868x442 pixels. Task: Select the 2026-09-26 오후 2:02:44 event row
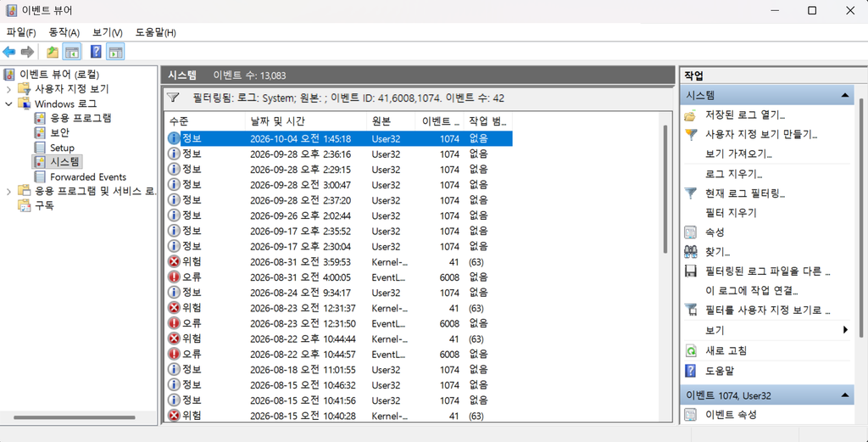click(339, 215)
